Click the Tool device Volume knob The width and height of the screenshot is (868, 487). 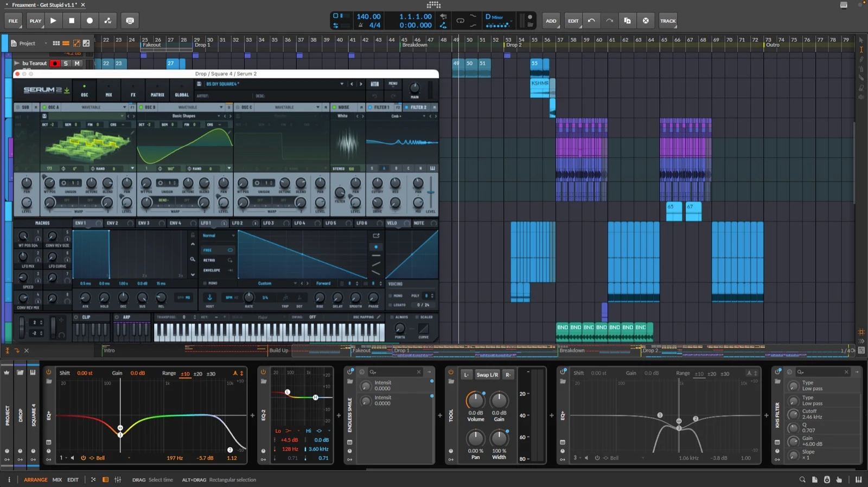[475, 401]
